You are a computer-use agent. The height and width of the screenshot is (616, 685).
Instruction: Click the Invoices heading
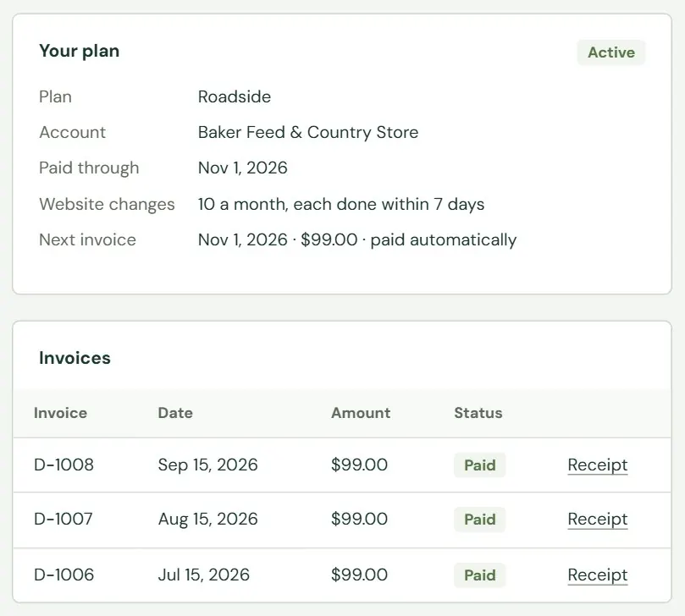tap(75, 358)
